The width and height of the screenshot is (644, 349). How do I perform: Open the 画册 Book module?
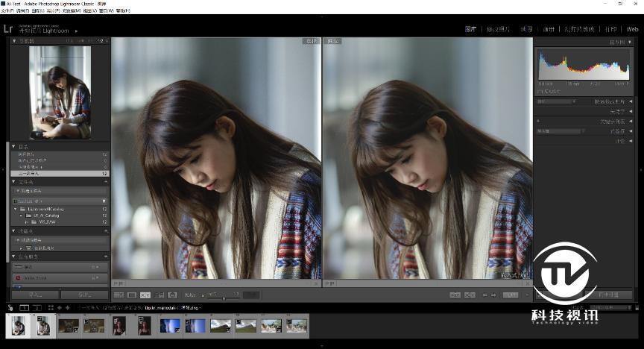[x=549, y=29]
